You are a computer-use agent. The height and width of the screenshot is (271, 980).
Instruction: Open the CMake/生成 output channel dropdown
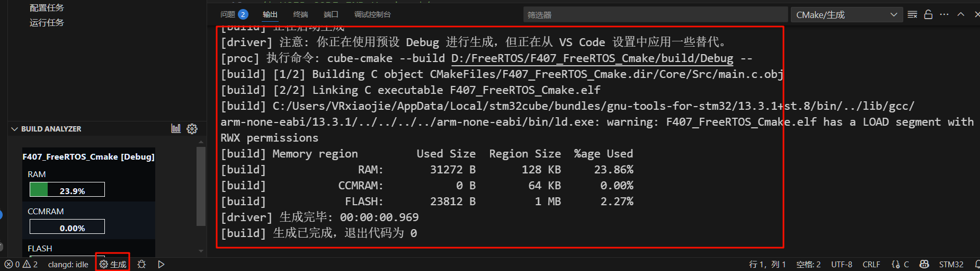846,15
